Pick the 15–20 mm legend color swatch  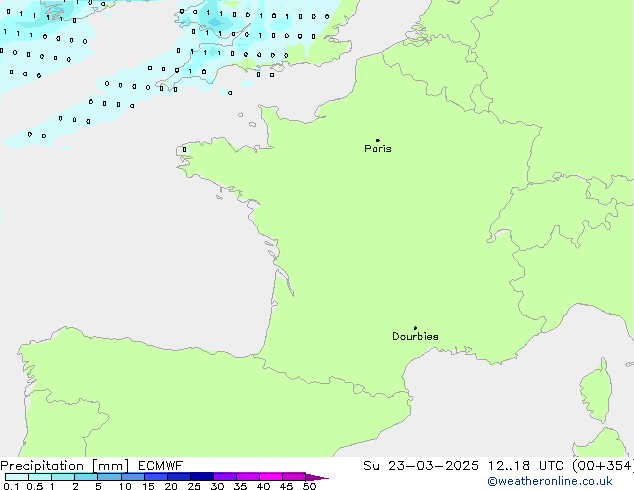click(156, 477)
